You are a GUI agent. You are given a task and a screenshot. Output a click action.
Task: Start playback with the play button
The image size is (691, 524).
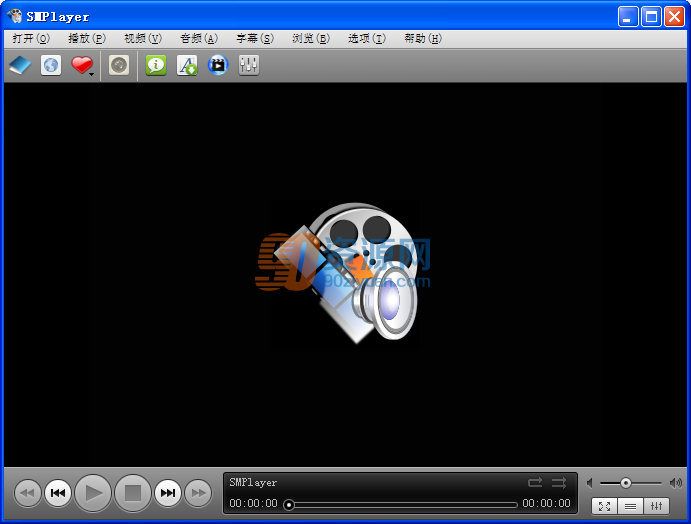93,493
